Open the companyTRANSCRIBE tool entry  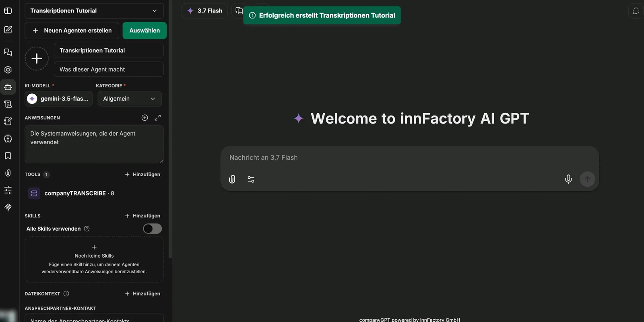94,194
